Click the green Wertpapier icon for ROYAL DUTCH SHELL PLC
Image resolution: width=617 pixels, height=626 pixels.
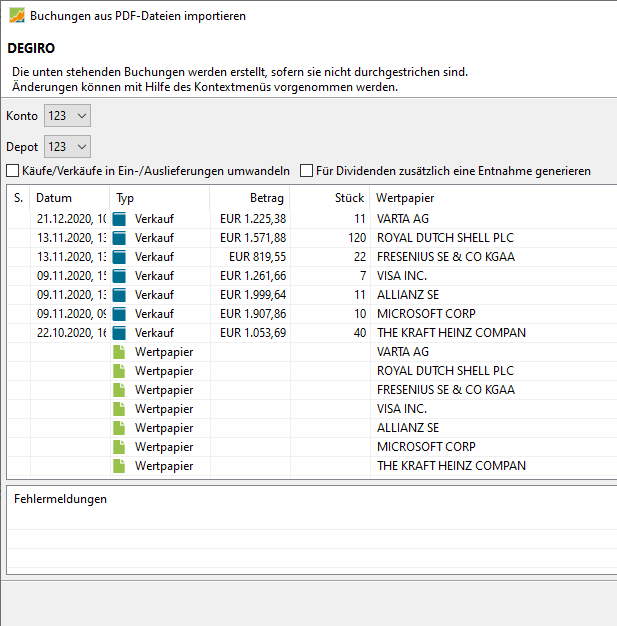click(119, 371)
